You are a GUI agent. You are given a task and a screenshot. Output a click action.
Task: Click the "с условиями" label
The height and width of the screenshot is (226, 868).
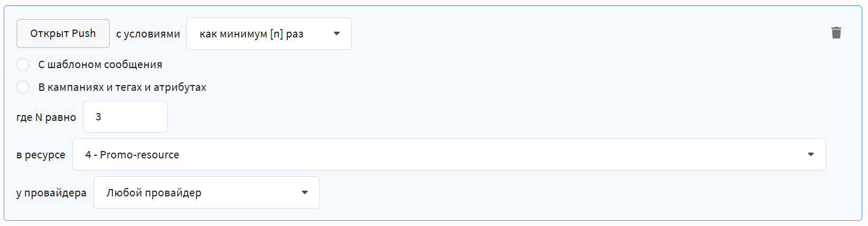tap(148, 34)
